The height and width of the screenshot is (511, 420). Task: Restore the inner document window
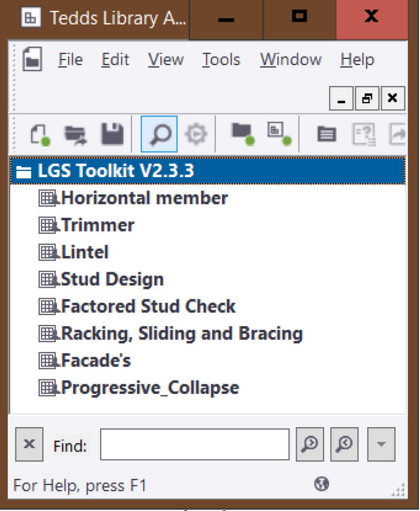[367, 99]
